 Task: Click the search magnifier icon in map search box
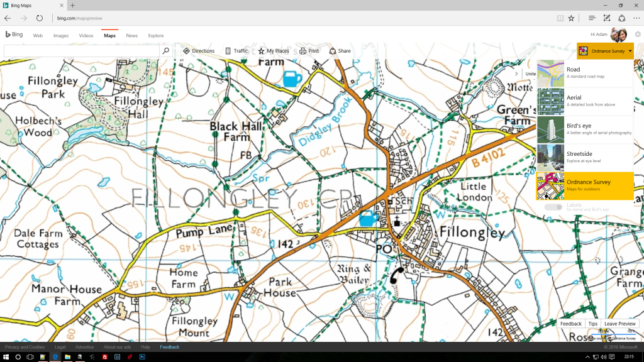pyautogui.click(x=165, y=51)
